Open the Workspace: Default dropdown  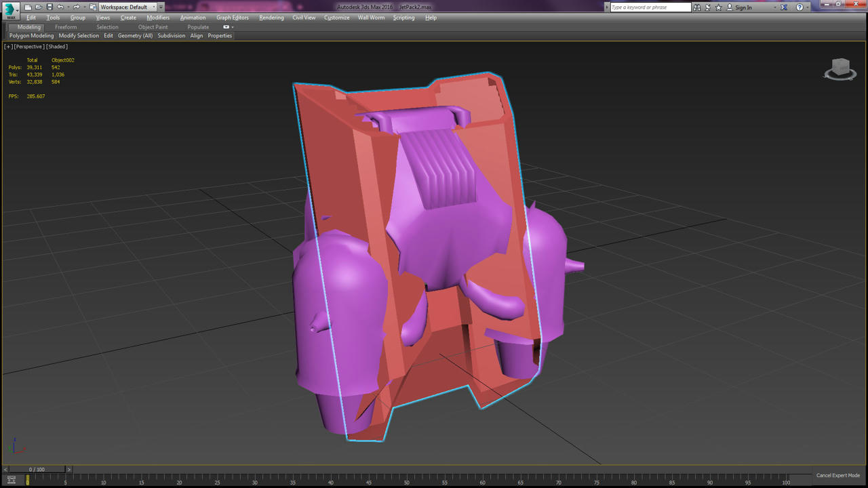coord(127,7)
